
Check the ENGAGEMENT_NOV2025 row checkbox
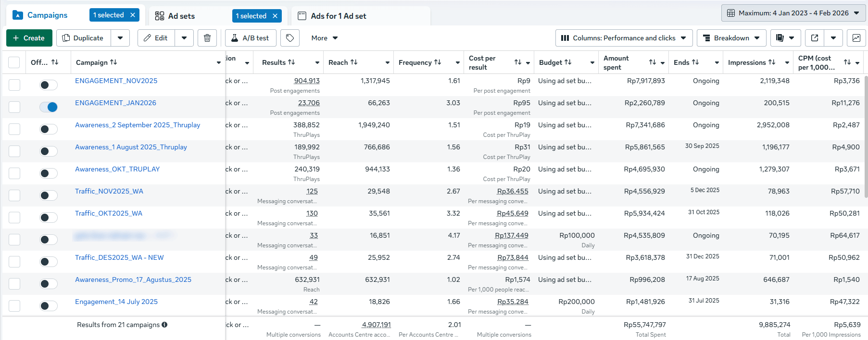pos(14,85)
